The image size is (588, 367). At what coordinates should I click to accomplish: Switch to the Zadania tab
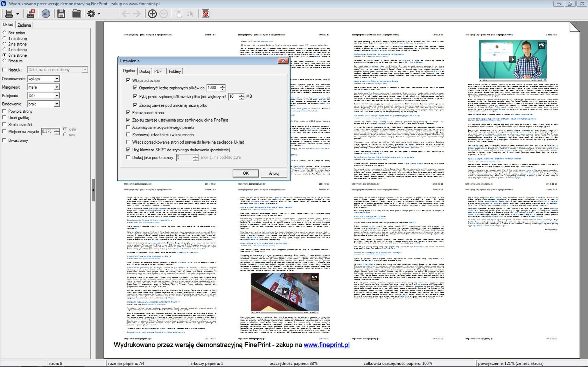click(x=24, y=25)
